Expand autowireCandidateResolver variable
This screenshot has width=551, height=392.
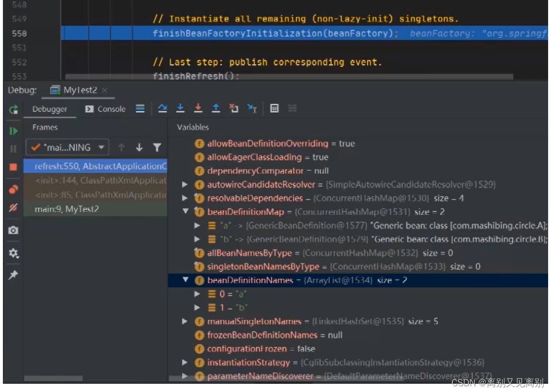[185, 184]
